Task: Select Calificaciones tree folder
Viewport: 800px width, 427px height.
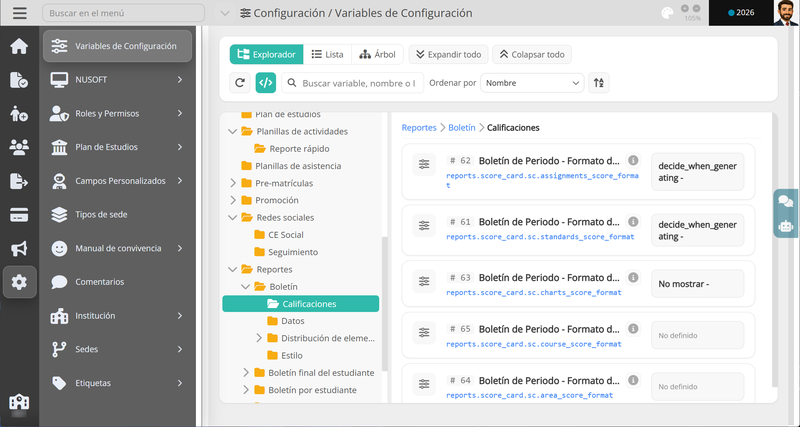Action: point(301,304)
